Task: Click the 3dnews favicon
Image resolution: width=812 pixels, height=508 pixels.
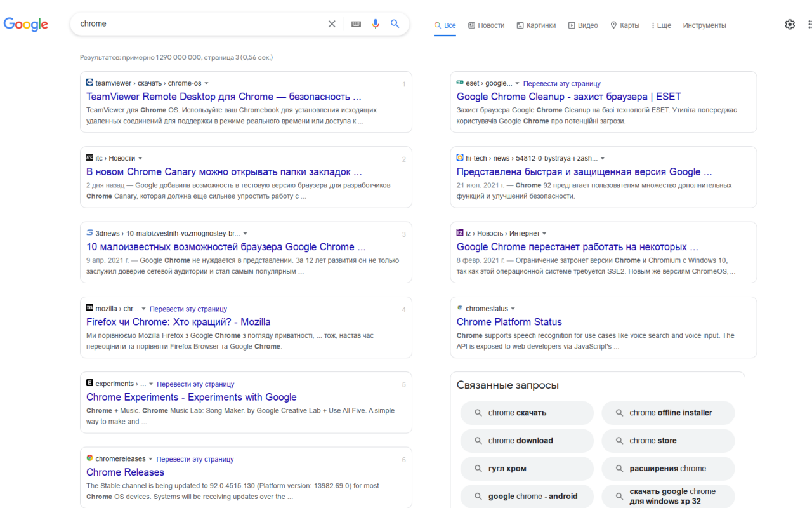Action: click(90, 232)
